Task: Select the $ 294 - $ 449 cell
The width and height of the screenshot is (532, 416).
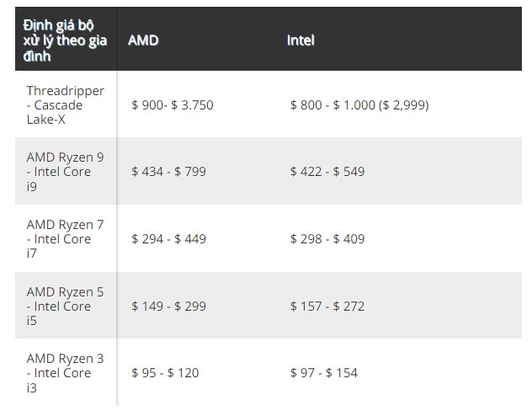Action: click(168, 239)
